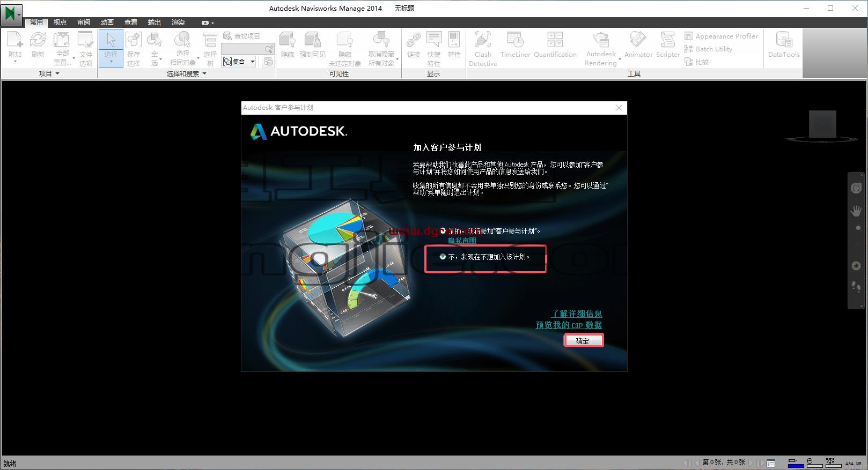The width and height of the screenshot is (868, 470).
Task: Open the 预览我的 CIP 数据 link
Action: click(x=569, y=325)
